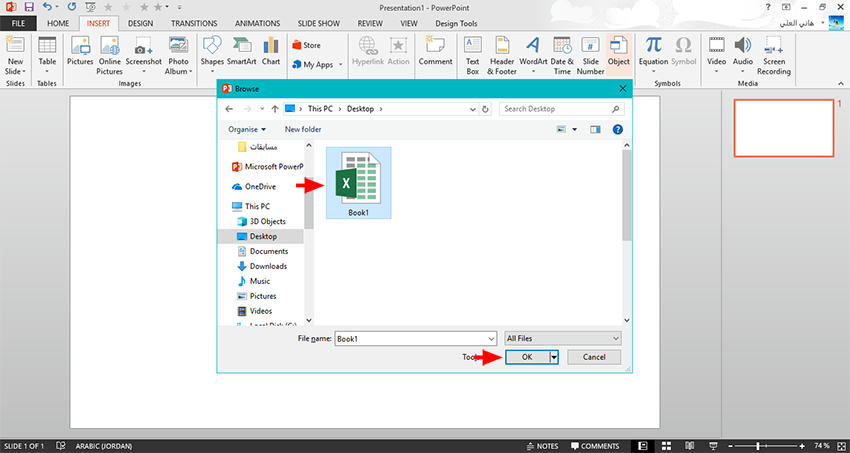Screen dimensions: 850x453
Task: Insert an Equation
Action: (653, 56)
